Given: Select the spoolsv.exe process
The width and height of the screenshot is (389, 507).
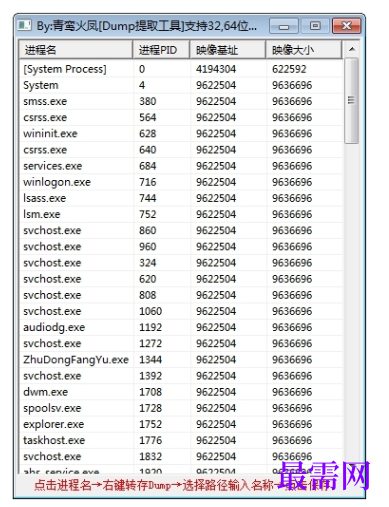Looking at the screenshot, I should coord(181,408).
